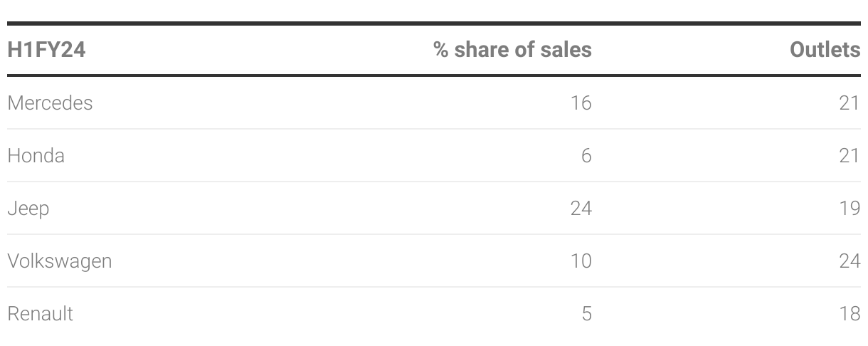868x346 pixels.
Task: Click the thick top border of the table
Action: coord(434,23)
